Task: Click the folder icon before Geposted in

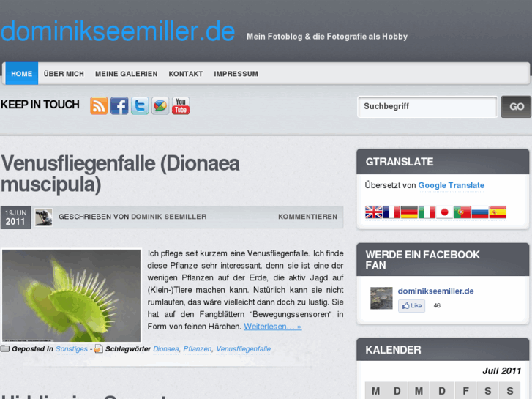Action: tap(4, 348)
